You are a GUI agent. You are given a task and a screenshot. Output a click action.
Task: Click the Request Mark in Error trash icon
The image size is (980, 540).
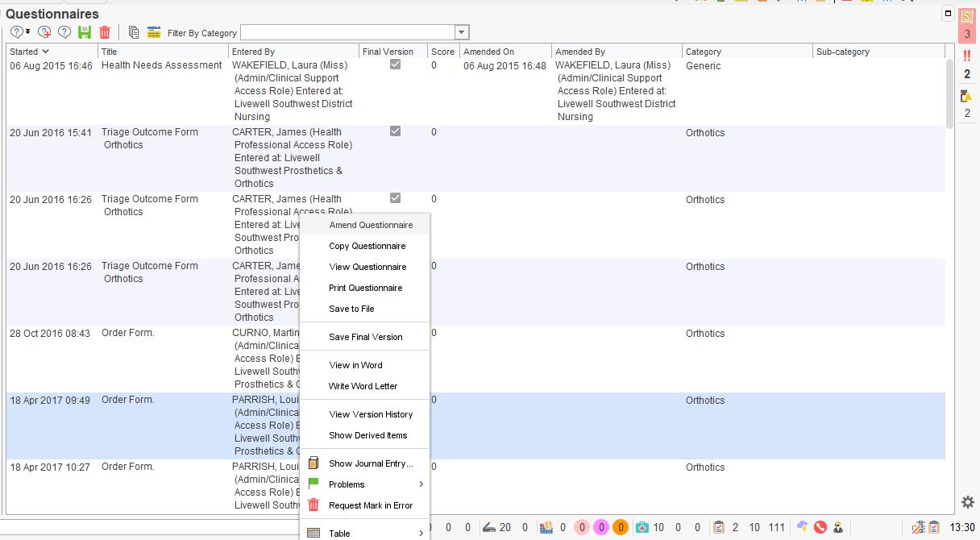point(314,505)
